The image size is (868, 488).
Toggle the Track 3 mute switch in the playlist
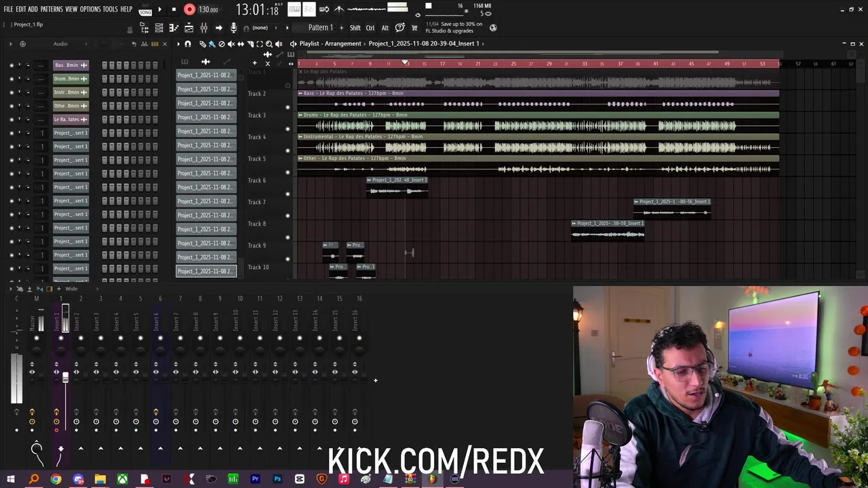[288, 129]
